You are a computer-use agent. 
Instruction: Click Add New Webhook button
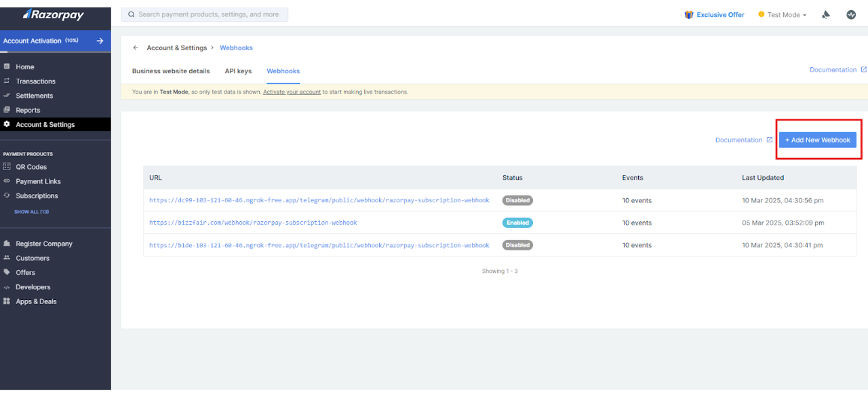tap(817, 140)
